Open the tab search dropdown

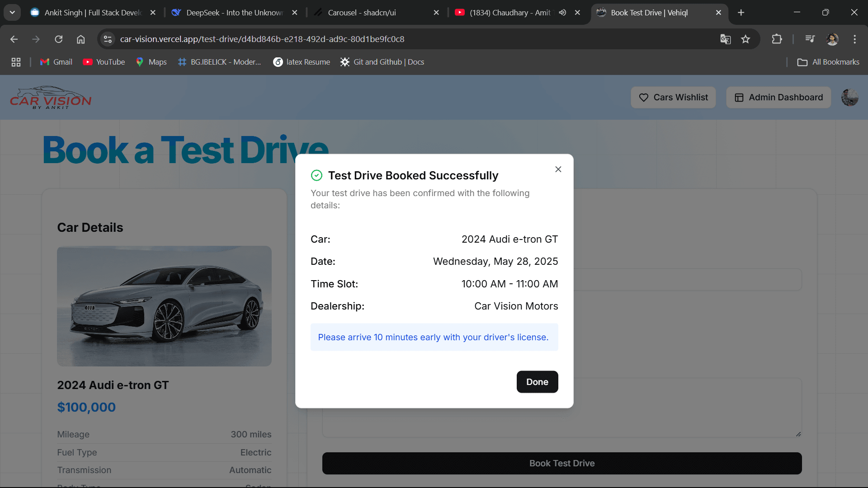12,13
